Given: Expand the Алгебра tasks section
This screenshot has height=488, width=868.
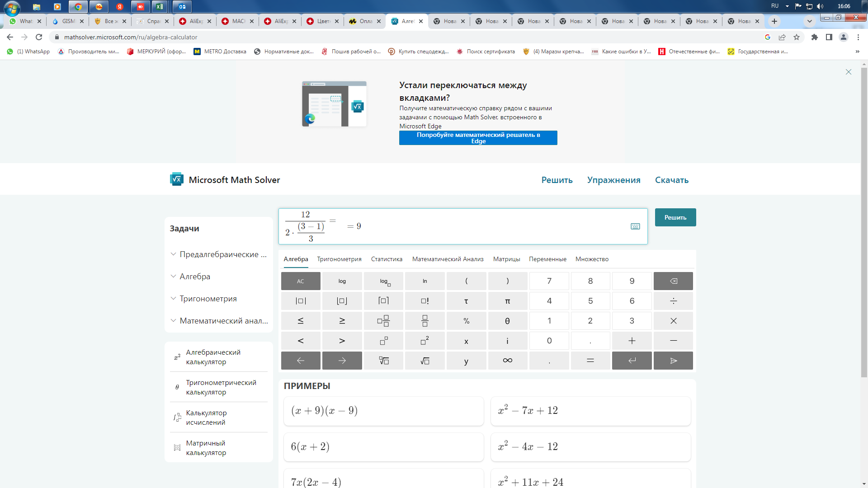Looking at the screenshot, I should coord(194,277).
